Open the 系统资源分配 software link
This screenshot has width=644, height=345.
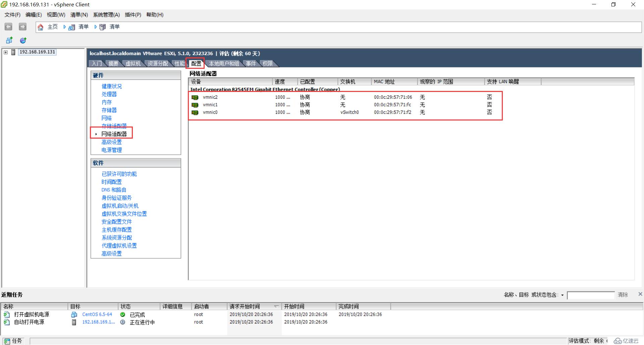pos(117,238)
